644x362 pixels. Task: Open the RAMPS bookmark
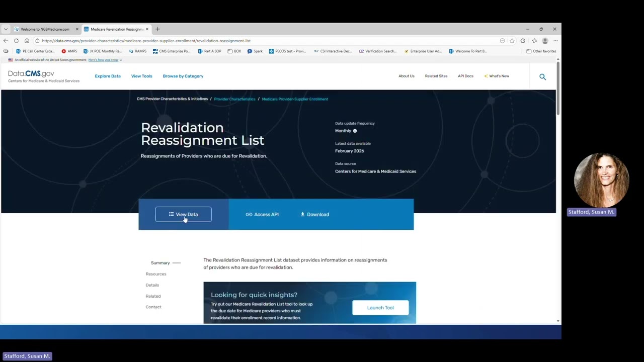(137, 51)
